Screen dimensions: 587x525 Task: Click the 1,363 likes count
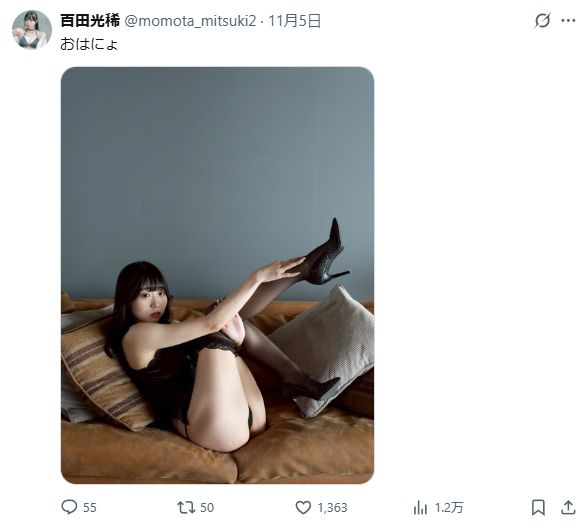point(332,508)
